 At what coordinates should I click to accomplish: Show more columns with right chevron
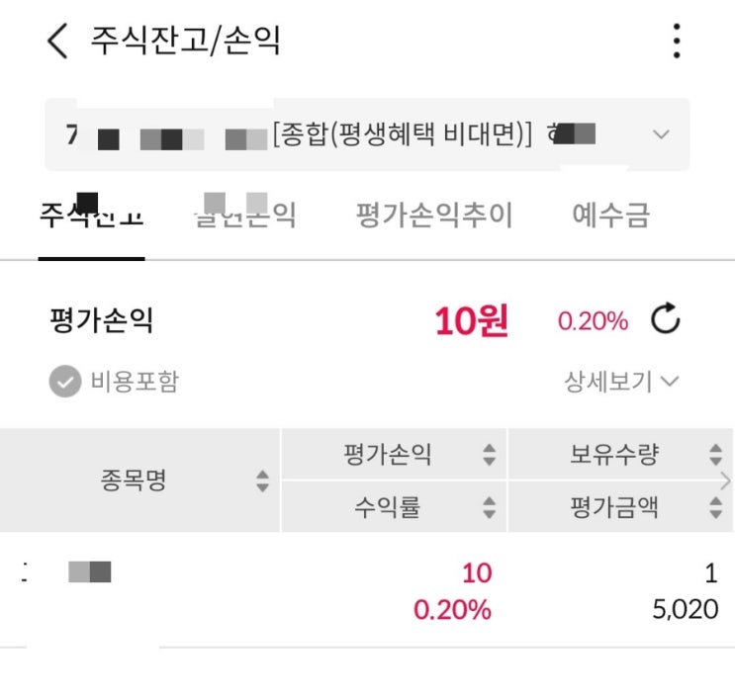(726, 481)
